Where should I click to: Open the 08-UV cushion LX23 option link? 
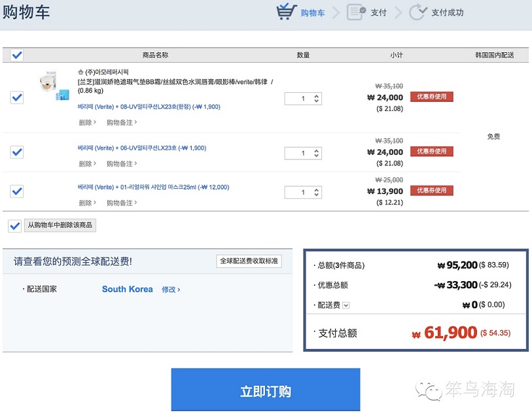click(149, 107)
